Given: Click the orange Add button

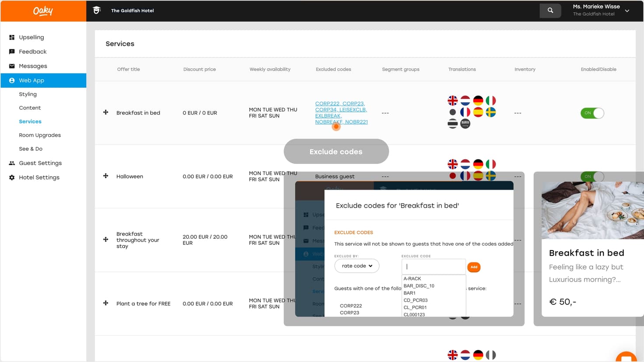Looking at the screenshot, I should pos(474,267).
